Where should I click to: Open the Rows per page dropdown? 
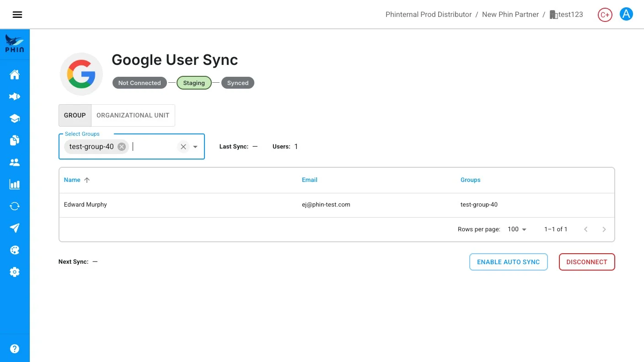pos(517,229)
